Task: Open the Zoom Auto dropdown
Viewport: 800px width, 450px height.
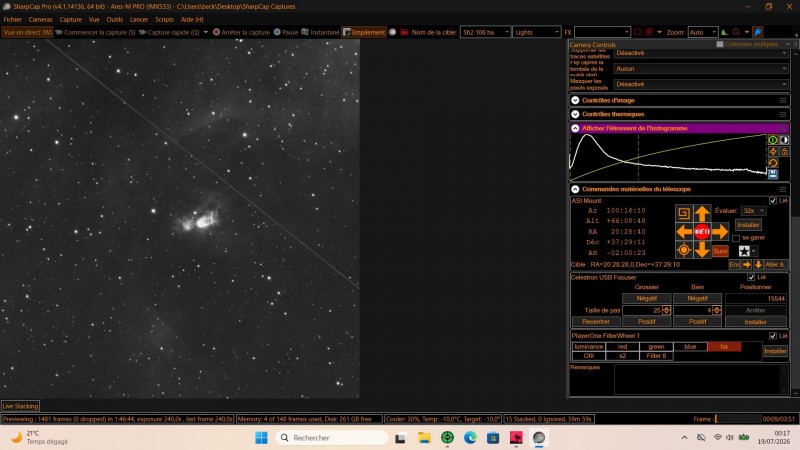Action: coord(703,32)
